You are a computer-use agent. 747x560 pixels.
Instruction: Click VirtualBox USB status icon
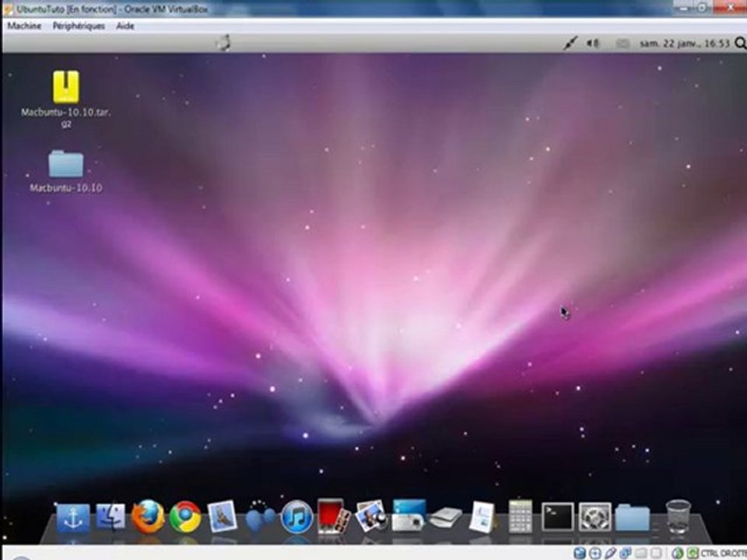tap(610, 553)
